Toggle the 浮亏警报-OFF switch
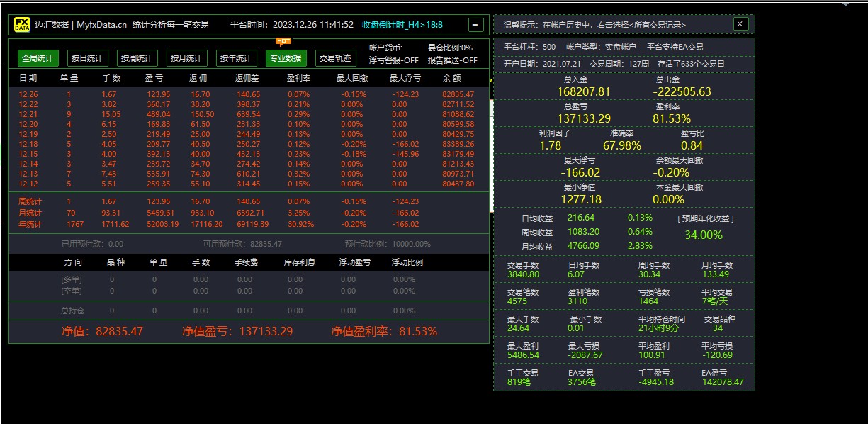868x424 pixels. point(393,60)
